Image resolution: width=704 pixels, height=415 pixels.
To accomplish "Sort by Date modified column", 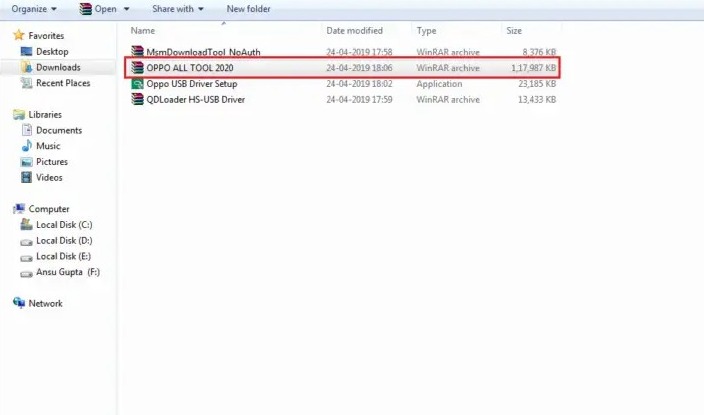I will click(x=354, y=31).
